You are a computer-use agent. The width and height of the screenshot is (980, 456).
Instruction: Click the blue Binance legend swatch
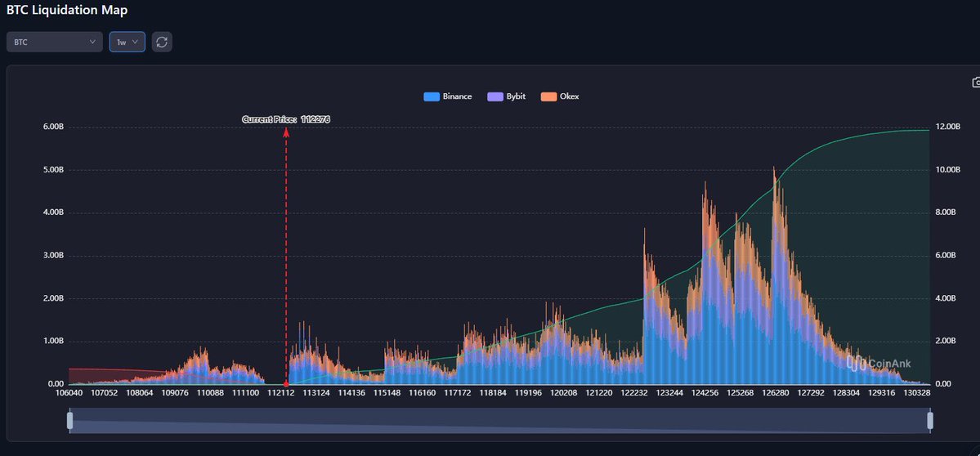click(x=432, y=96)
